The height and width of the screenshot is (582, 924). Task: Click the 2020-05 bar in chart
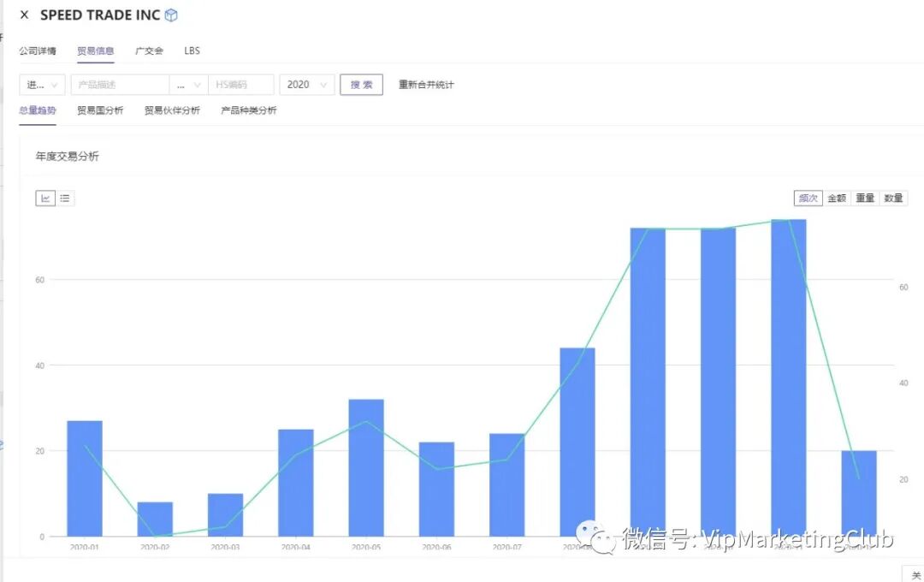click(x=366, y=467)
